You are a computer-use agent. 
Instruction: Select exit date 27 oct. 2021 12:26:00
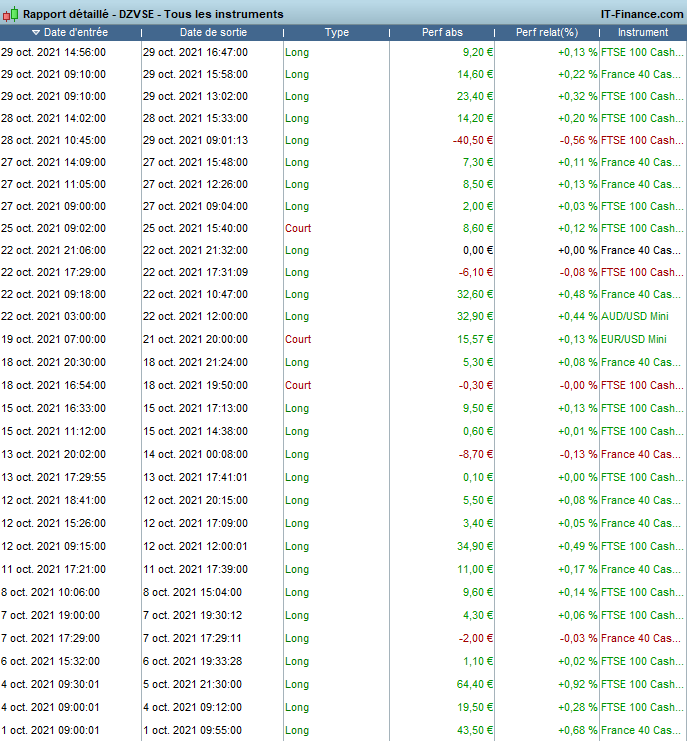click(x=195, y=184)
